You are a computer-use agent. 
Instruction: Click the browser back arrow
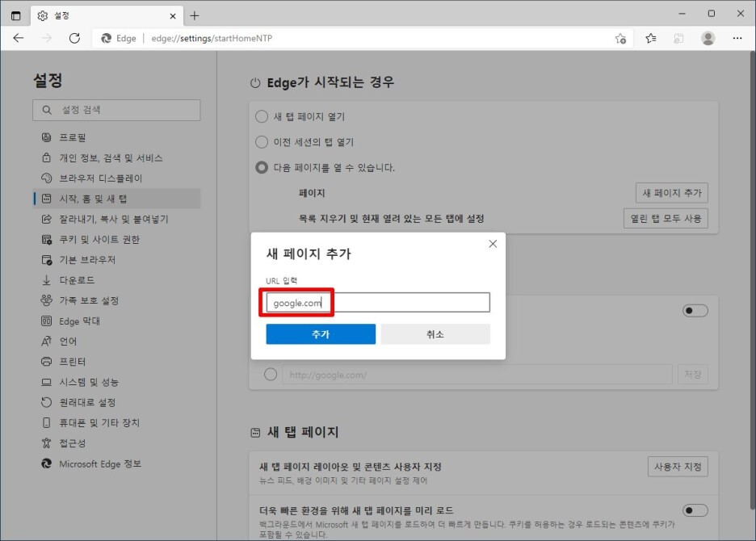pos(19,38)
